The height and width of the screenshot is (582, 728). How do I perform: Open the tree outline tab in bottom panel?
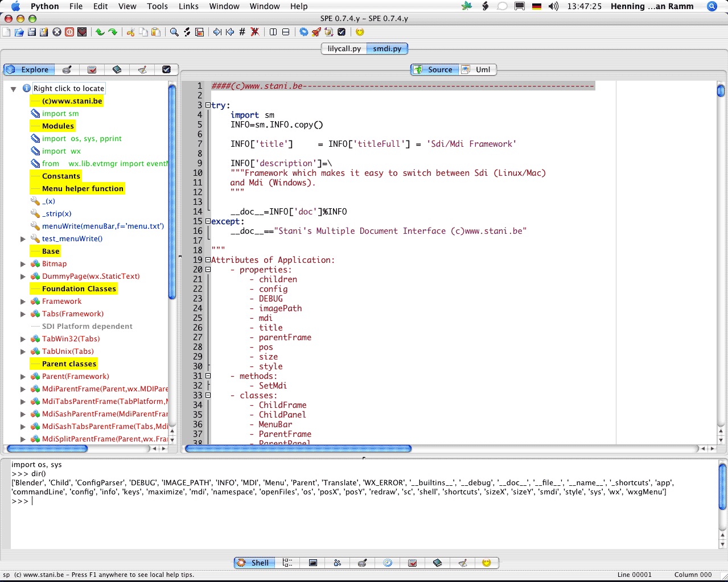pyautogui.click(x=287, y=563)
